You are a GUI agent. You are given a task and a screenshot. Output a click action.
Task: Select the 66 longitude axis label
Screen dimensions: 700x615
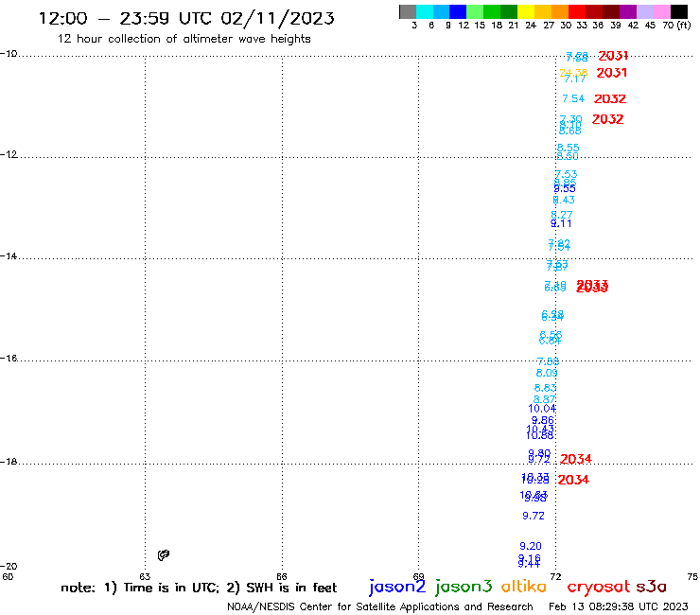tap(281, 576)
